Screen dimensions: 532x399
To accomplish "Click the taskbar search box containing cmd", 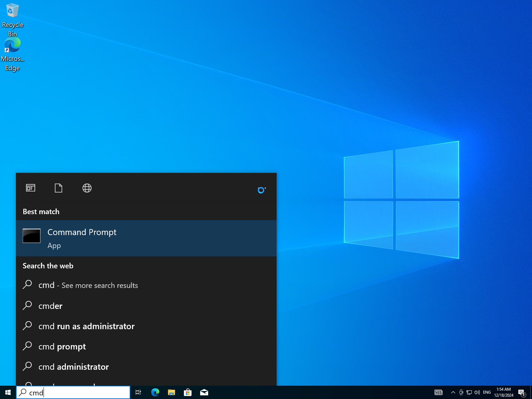I will [73, 393].
